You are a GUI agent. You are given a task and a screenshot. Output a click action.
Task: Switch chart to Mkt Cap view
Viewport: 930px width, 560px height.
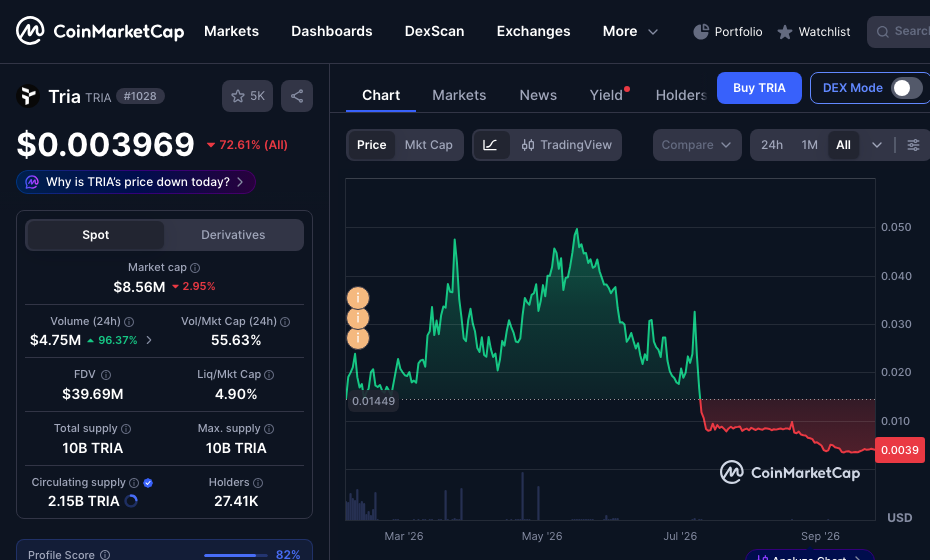[428, 145]
